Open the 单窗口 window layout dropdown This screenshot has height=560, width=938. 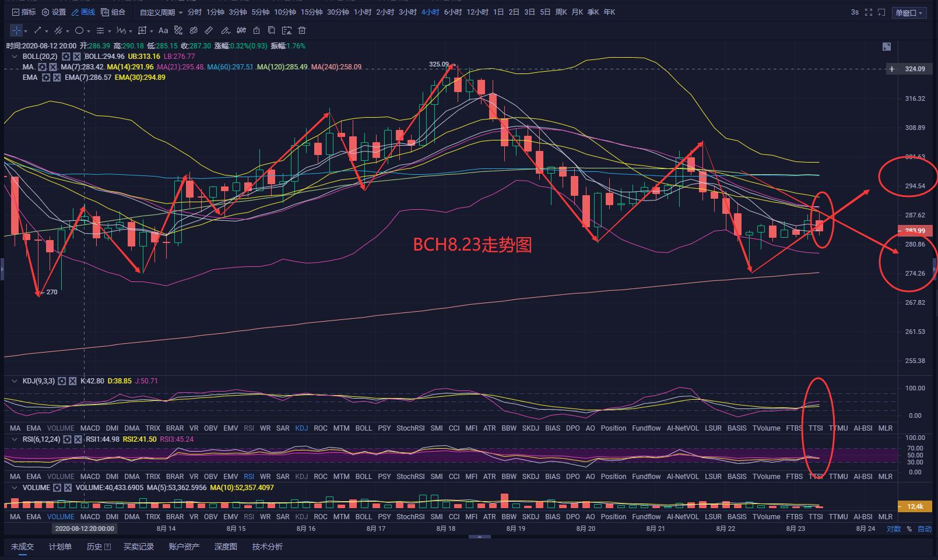[x=909, y=13]
